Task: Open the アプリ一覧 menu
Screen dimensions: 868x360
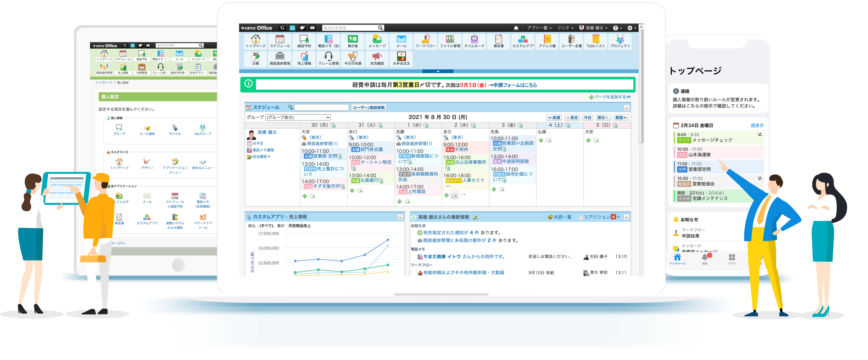Action: click(x=539, y=28)
